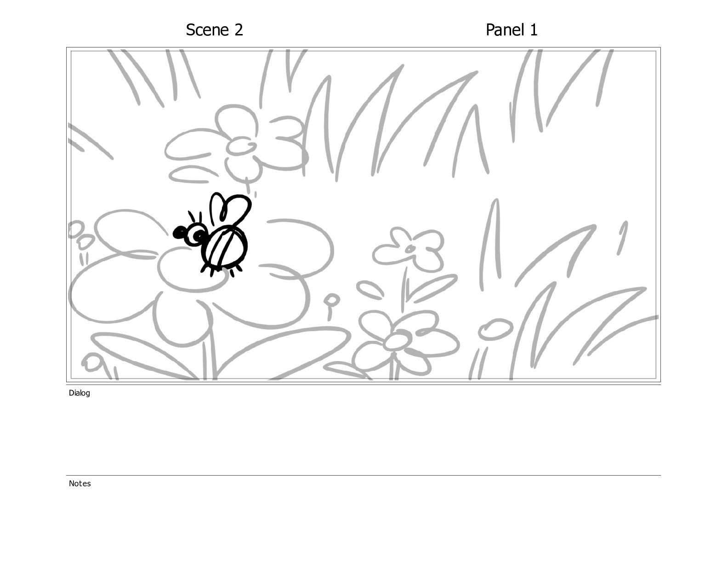
Task: Click the bee's black eye
Action: click(x=200, y=236)
